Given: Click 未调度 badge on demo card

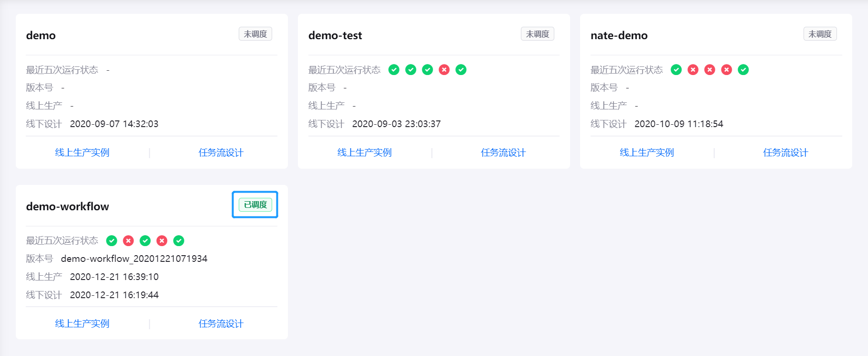Looking at the screenshot, I should (x=255, y=34).
